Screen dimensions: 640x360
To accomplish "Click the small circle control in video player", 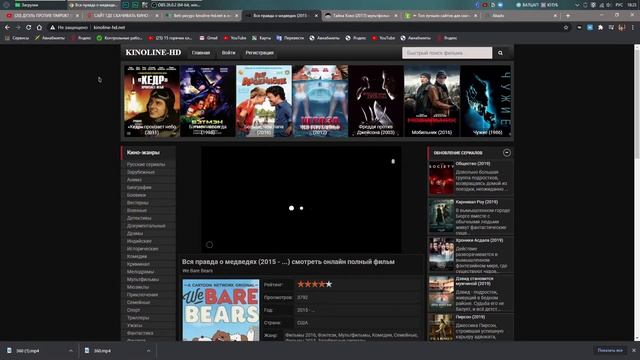I will point(209,244).
